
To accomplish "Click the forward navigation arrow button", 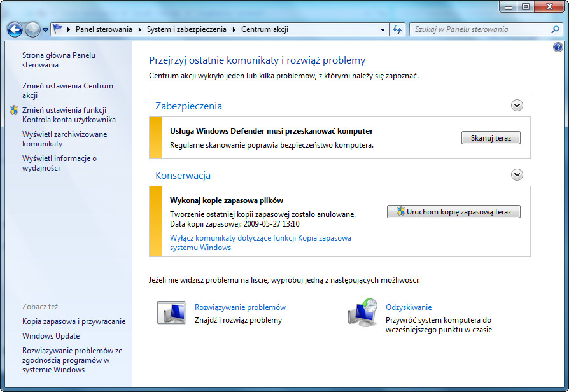I will (32, 29).
